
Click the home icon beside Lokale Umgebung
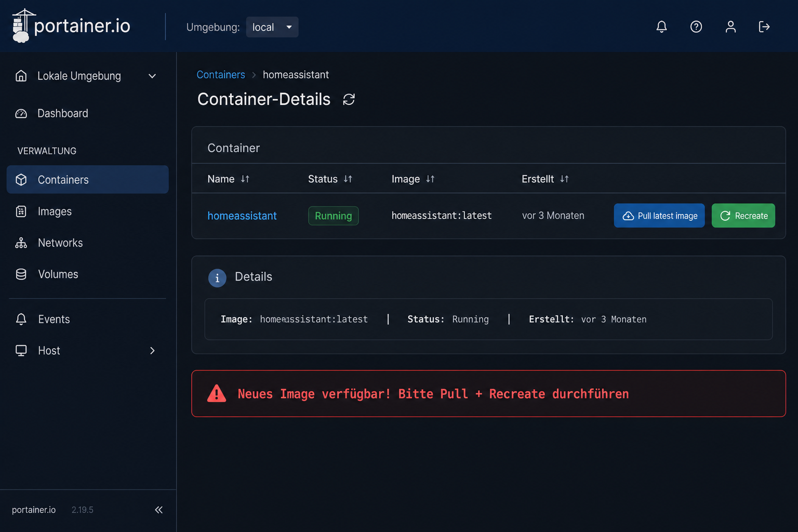(x=21, y=76)
